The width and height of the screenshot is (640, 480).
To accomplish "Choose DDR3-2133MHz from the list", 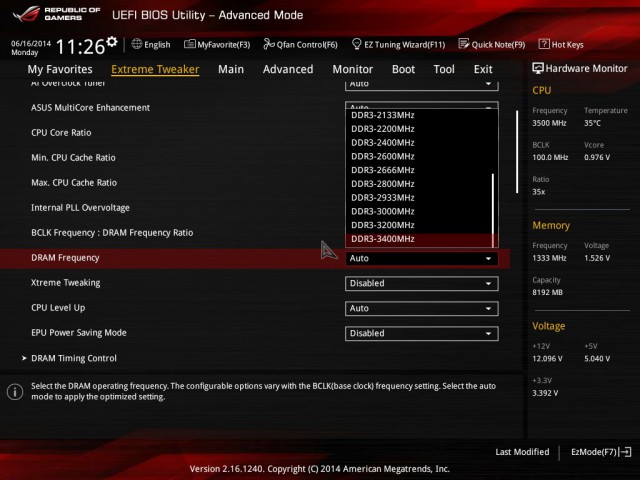I will (418, 115).
